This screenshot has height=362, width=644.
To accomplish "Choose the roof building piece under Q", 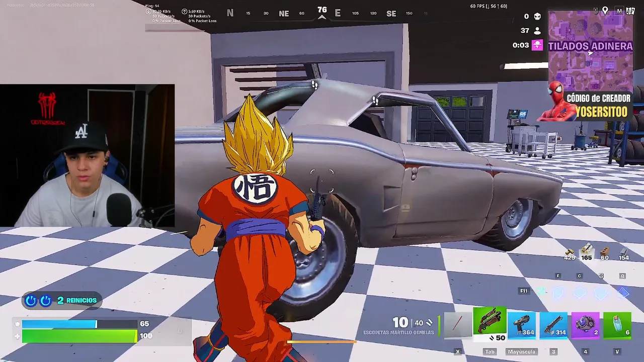I will click(x=623, y=292).
